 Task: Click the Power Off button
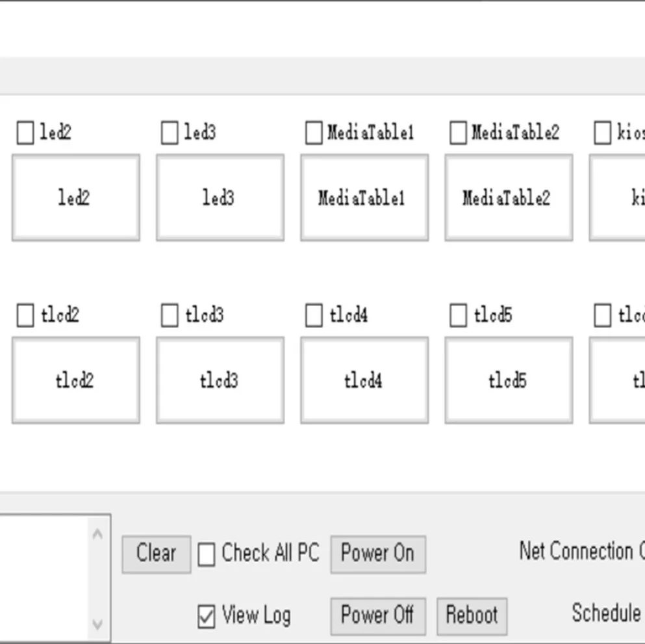tap(377, 615)
